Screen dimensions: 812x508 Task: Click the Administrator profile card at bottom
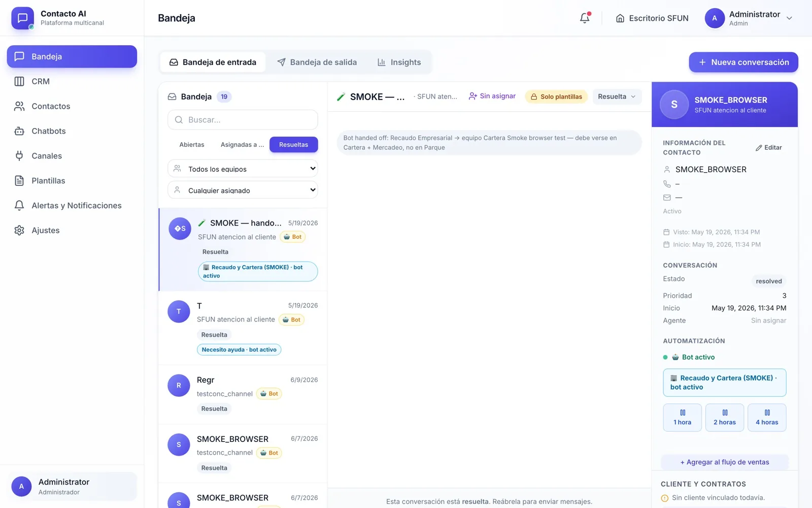coord(73,487)
